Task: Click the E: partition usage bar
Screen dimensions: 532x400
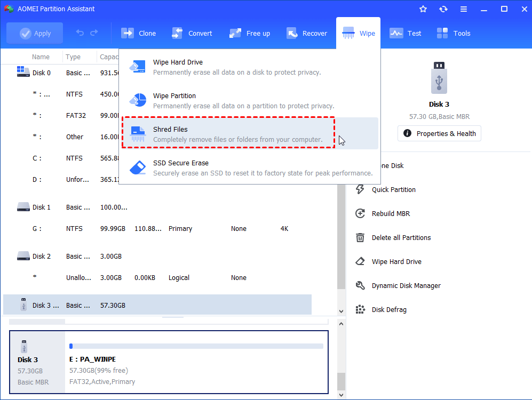Action: (196, 346)
